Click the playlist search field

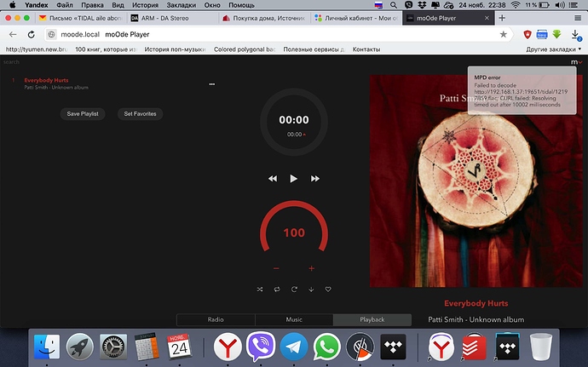pos(11,62)
